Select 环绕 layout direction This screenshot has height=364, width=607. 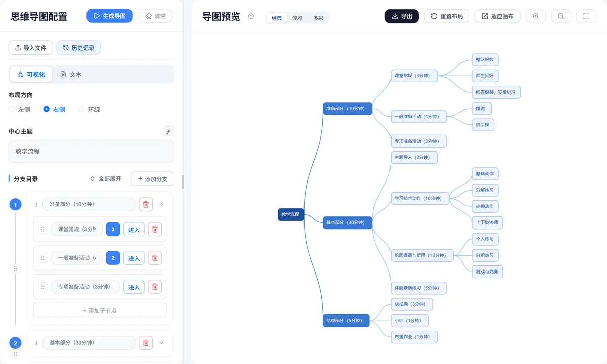(x=89, y=109)
